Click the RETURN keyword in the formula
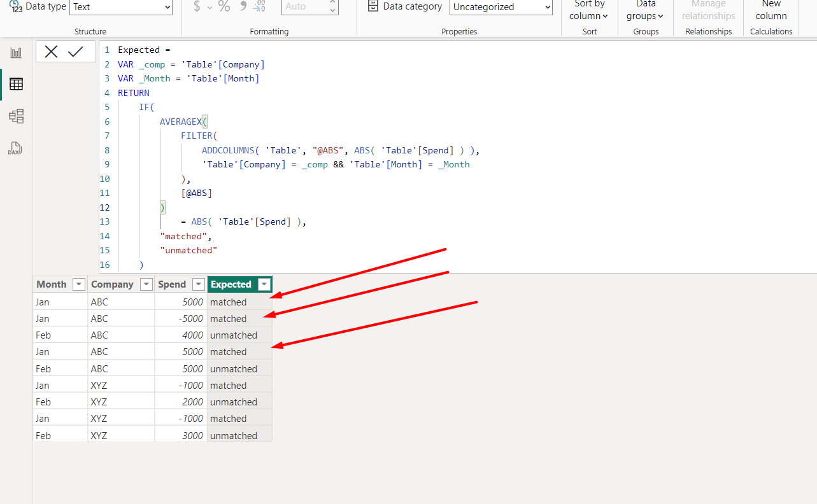The image size is (817, 504). (134, 93)
